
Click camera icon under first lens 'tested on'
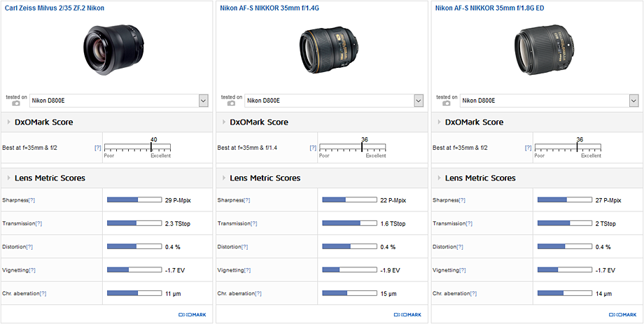coord(16,103)
